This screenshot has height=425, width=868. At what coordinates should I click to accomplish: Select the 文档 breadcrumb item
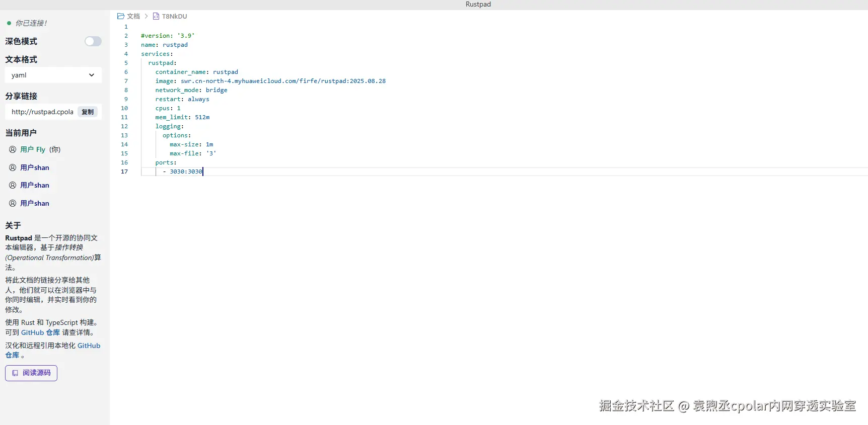click(x=133, y=16)
